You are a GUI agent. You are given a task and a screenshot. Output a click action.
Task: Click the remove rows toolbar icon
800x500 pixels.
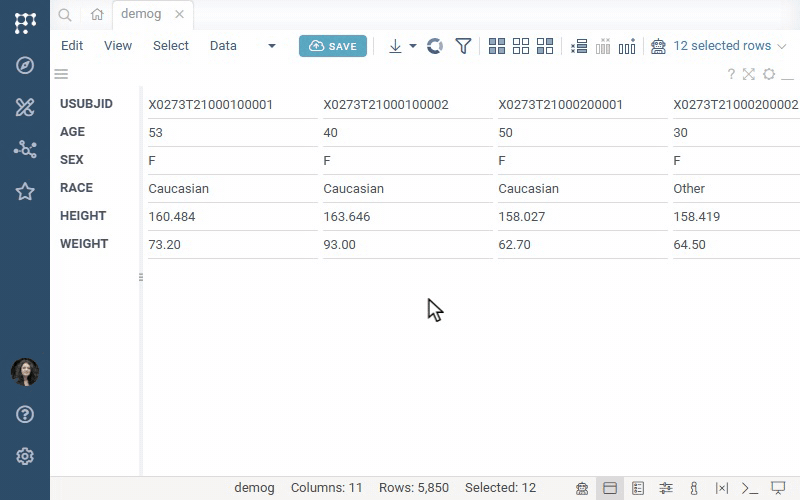[579, 46]
